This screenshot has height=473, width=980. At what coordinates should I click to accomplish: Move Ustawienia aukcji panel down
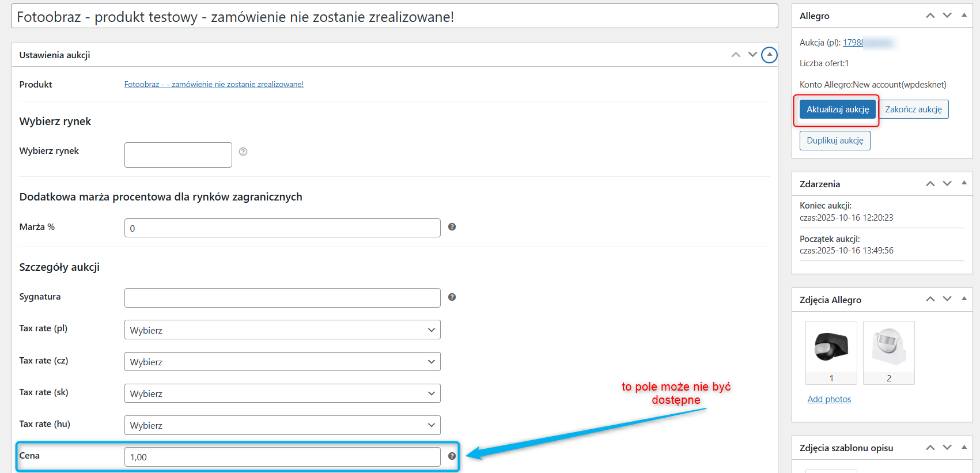[752, 55]
